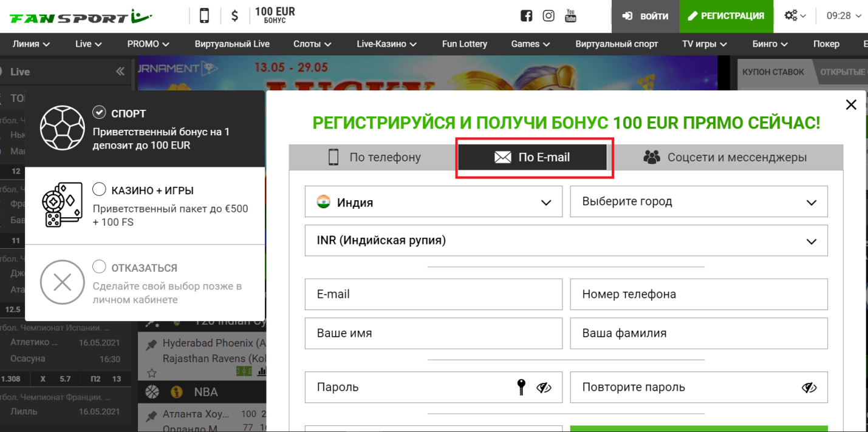Click the info icon beside NBA
This screenshot has height=432, width=868.
177,392
